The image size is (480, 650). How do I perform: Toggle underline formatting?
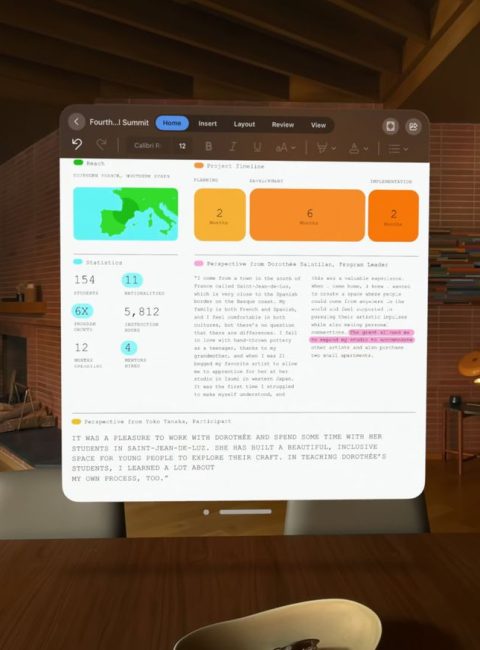click(x=257, y=147)
